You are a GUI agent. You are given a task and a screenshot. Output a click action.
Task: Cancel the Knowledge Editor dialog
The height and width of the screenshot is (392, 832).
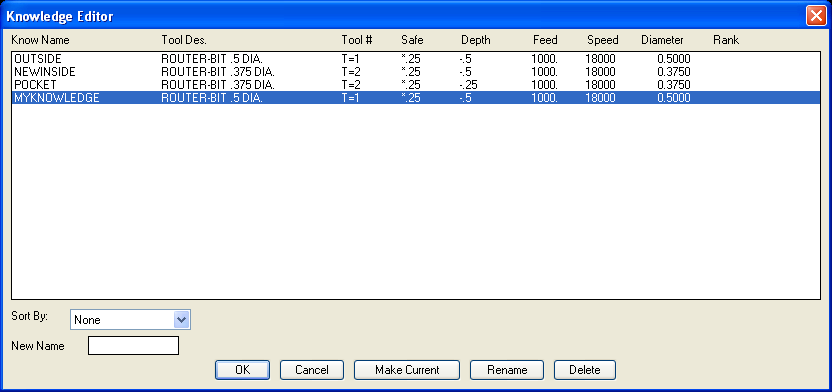pyautogui.click(x=311, y=370)
